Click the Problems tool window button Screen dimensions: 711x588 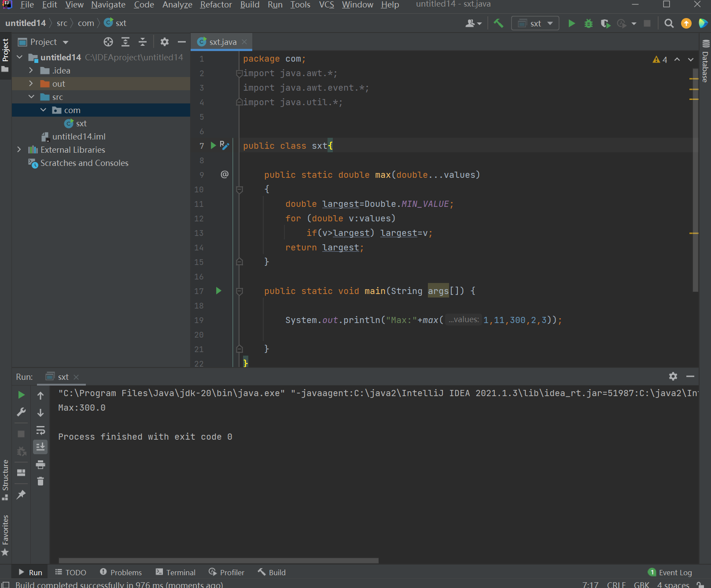[121, 572]
